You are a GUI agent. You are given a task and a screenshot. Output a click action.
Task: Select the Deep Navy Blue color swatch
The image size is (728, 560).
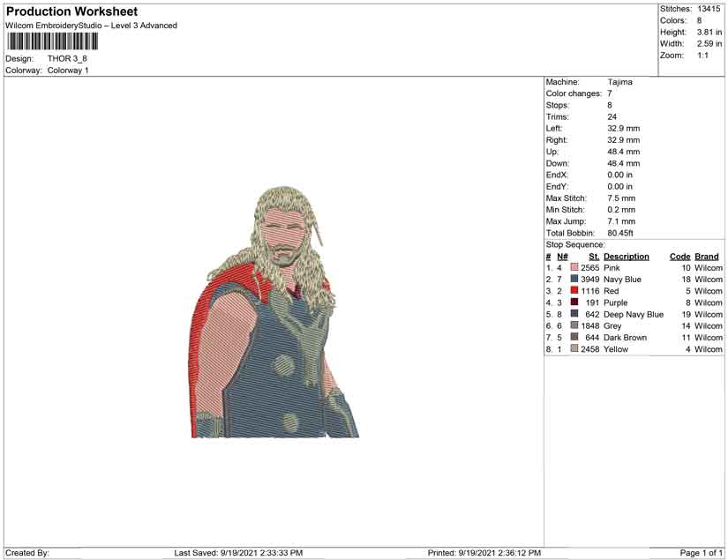pyautogui.click(x=574, y=314)
